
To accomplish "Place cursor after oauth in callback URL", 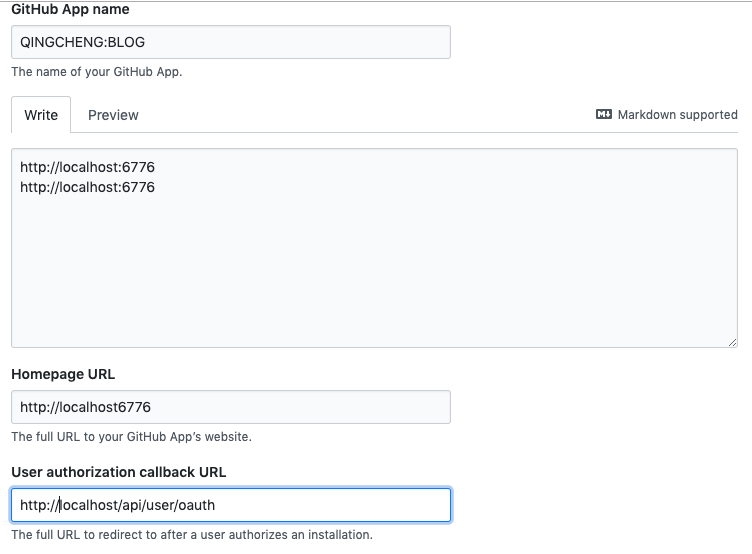I will [216, 505].
